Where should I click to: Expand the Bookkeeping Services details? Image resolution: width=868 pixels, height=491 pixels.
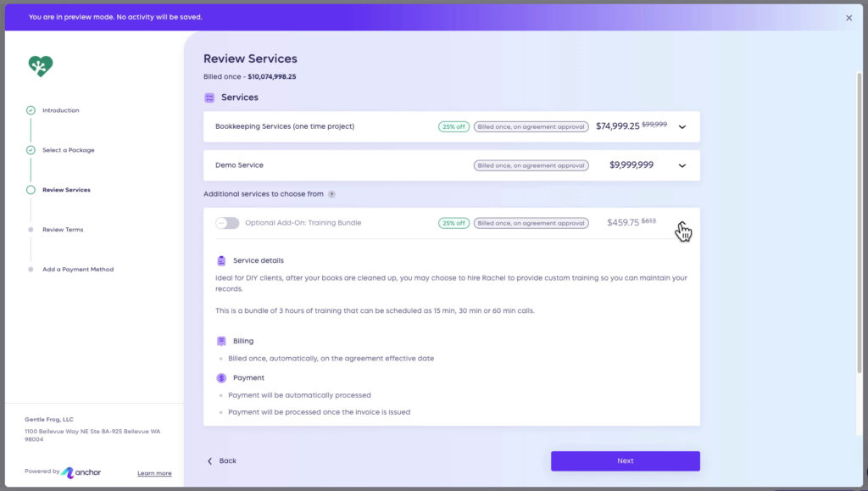(682, 126)
